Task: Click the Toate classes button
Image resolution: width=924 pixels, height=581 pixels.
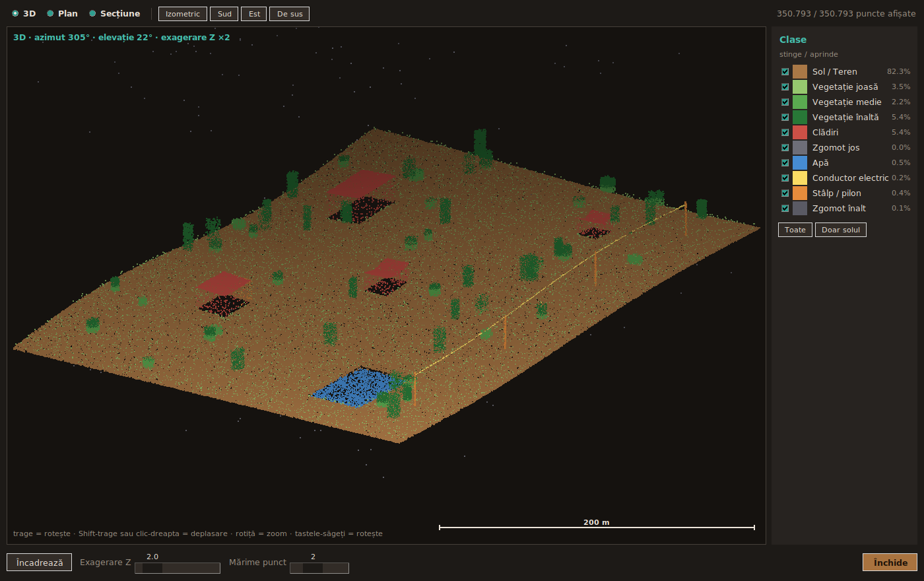Action: pos(795,230)
